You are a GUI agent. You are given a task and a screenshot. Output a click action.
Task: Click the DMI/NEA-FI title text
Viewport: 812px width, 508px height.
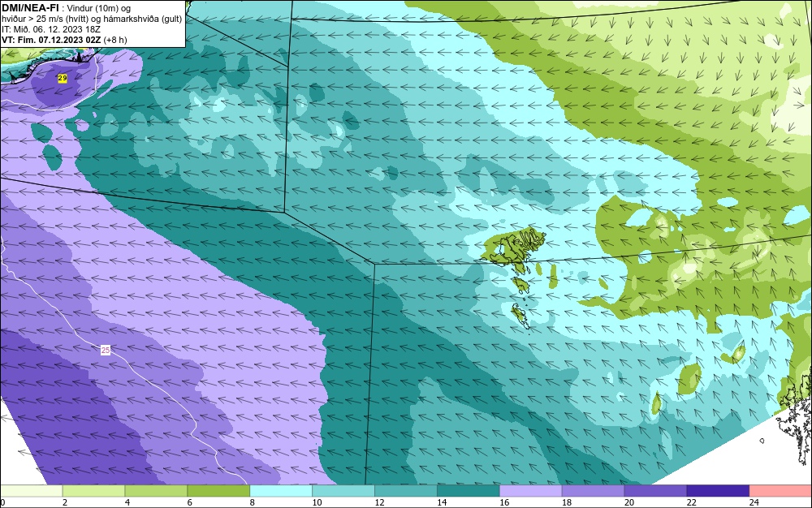[30, 8]
